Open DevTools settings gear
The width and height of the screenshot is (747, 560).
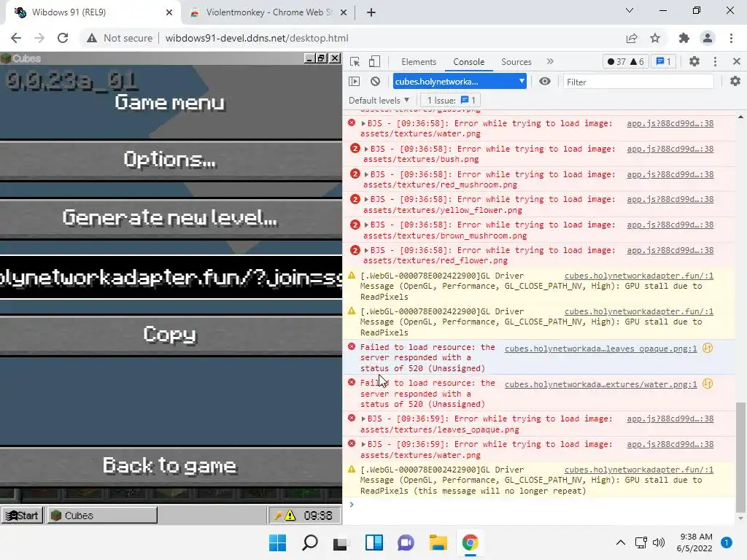click(694, 61)
